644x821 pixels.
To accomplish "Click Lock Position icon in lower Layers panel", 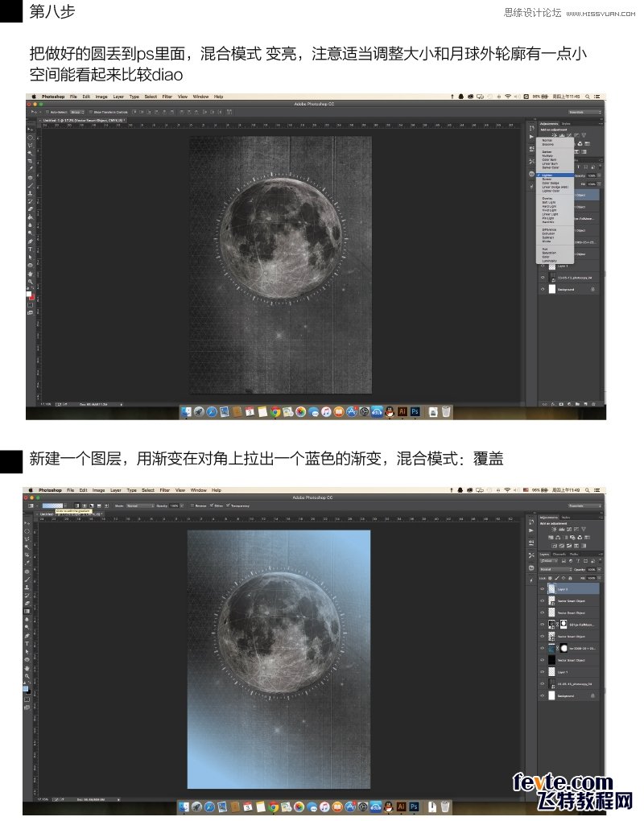I will pos(563,578).
